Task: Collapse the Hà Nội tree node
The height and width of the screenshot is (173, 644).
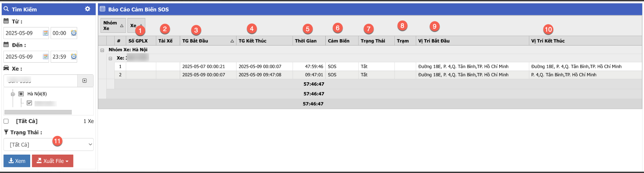Action: click(13, 94)
